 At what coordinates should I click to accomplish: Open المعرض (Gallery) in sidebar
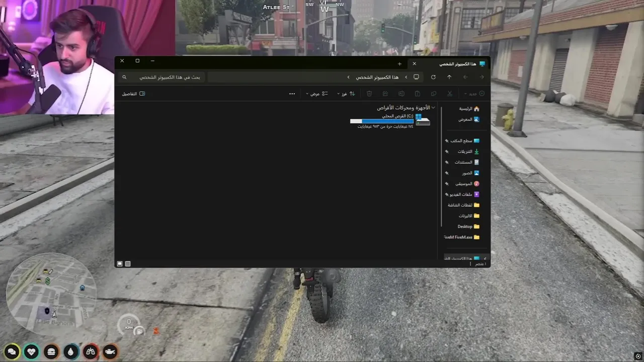tap(469, 119)
